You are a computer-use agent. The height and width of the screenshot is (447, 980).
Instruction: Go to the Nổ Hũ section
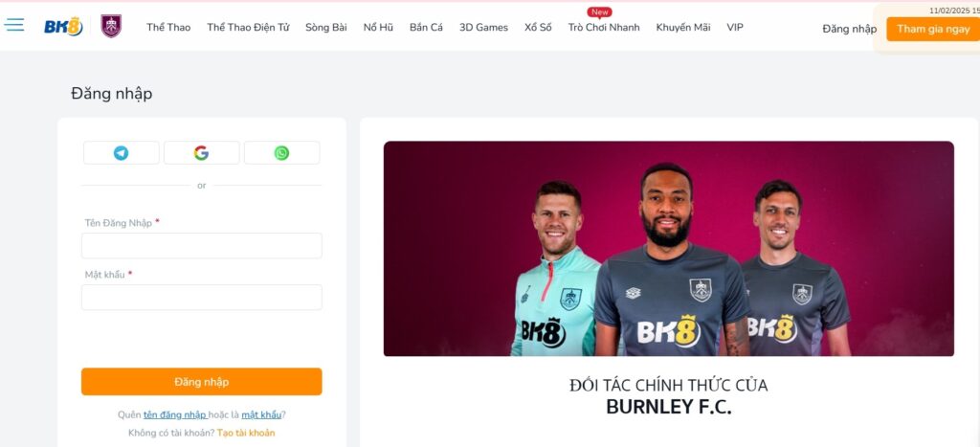(x=378, y=28)
